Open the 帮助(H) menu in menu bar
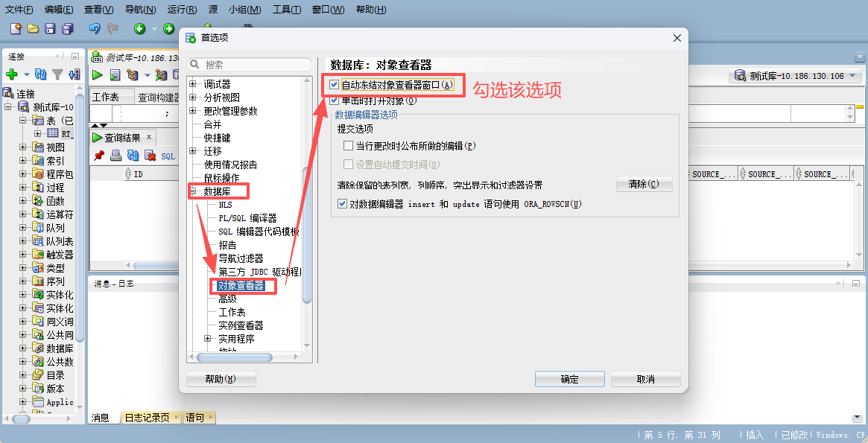The width and height of the screenshot is (868, 443). (371, 10)
